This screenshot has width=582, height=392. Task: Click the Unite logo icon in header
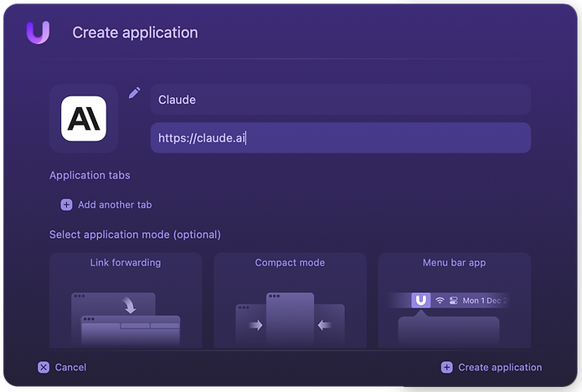38,33
